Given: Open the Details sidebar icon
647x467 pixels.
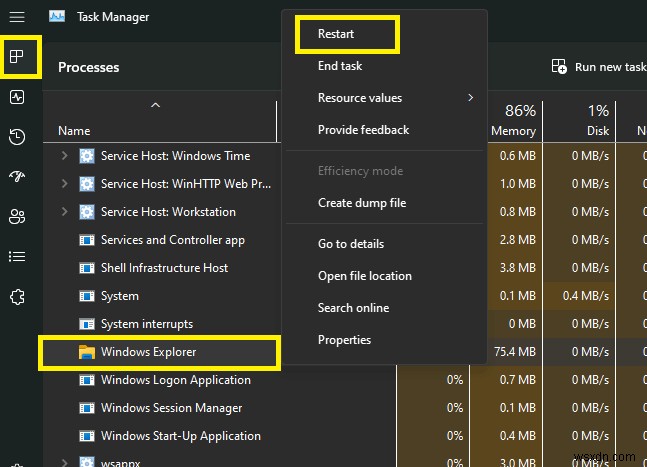Looking at the screenshot, I should point(17,257).
